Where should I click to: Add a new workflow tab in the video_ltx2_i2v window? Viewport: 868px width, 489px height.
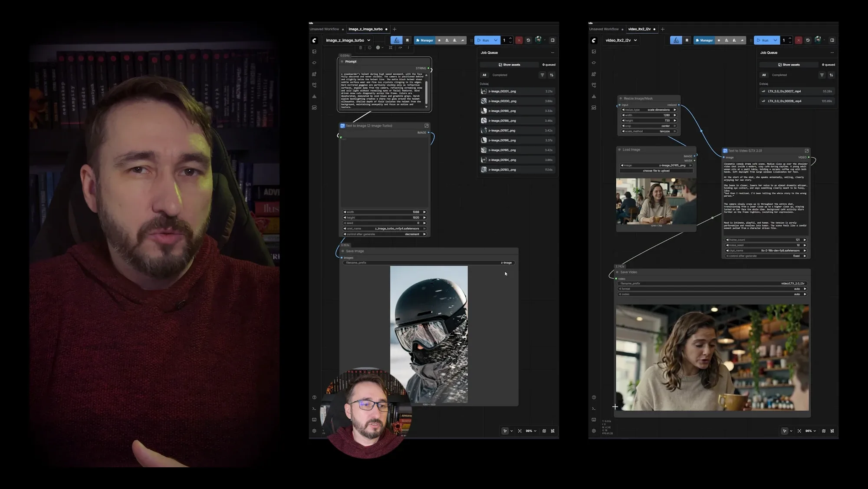pyautogui.click(x=662, y=29)
